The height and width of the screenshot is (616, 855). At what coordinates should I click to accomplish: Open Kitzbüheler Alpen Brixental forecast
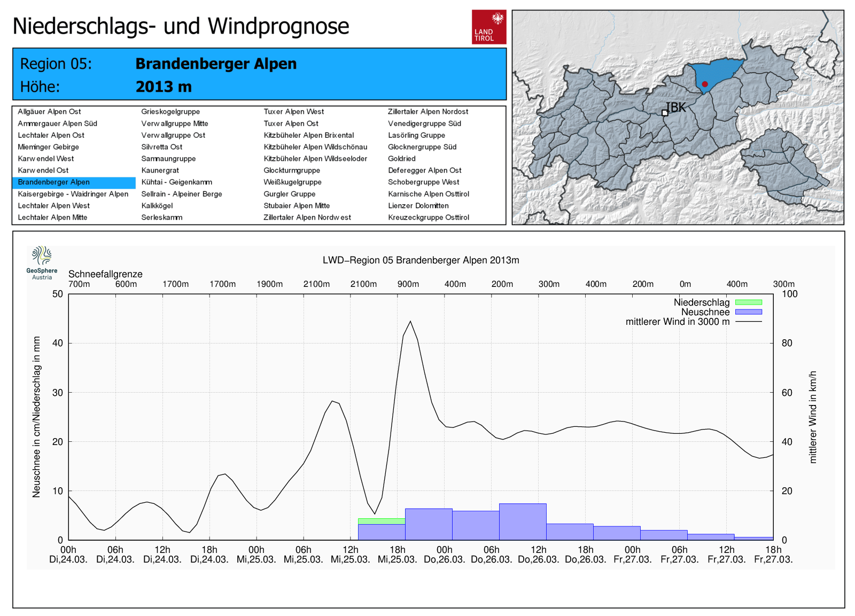308,135
